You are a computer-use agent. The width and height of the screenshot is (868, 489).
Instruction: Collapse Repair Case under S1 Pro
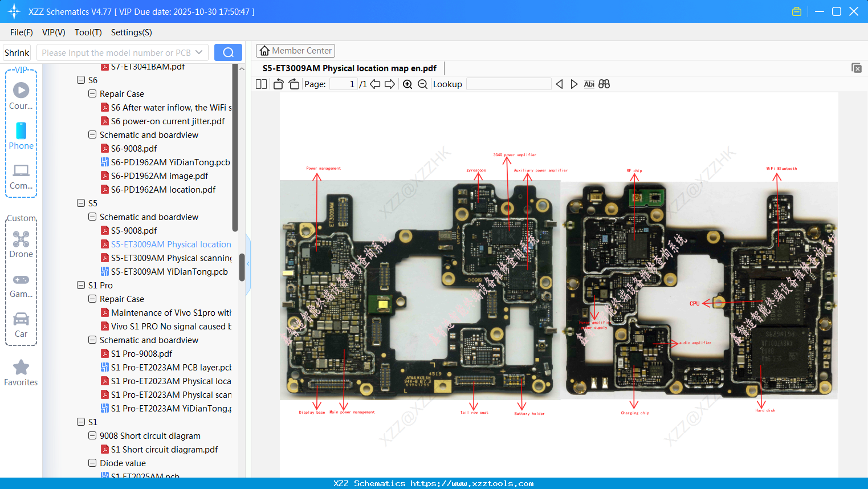92,299
